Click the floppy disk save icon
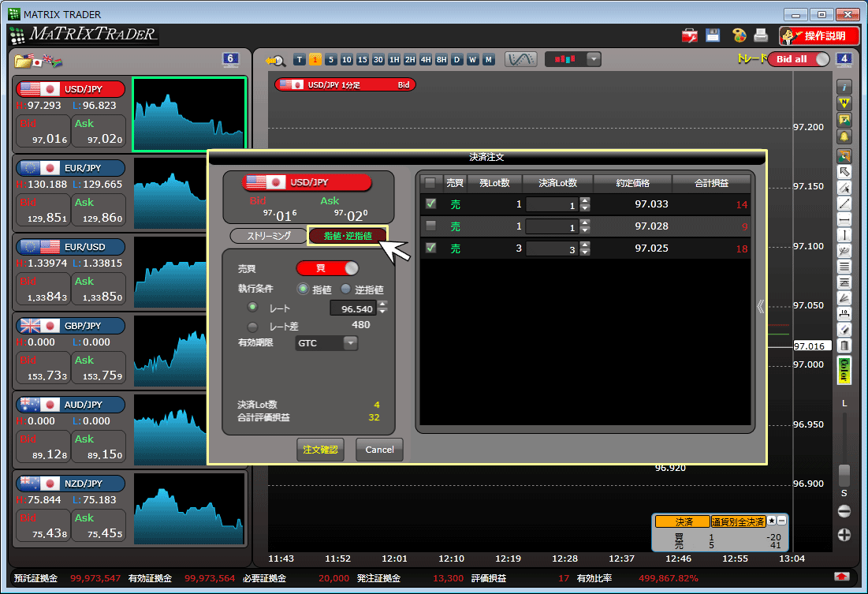 (x=713, y=35)
